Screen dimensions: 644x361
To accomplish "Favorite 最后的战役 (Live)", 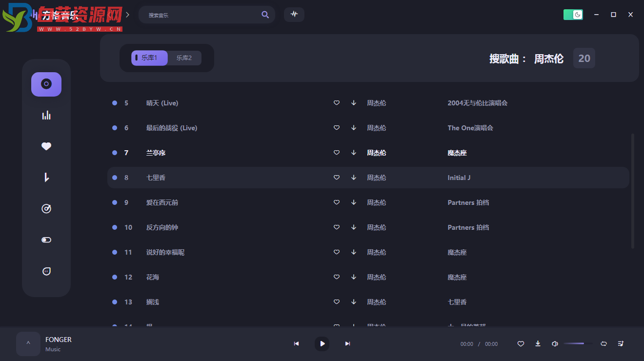I will point(337,128).
